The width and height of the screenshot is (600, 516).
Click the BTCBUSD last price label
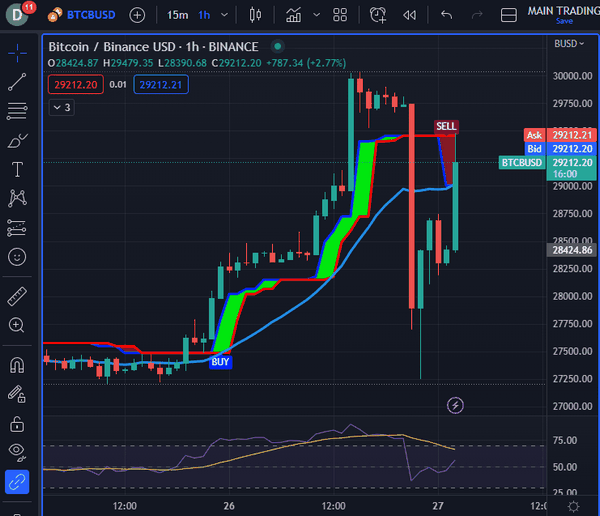click(x=522, y=163)
